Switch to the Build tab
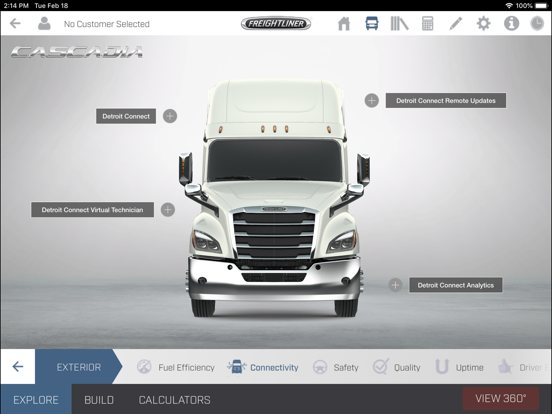 click(x=99, y=400)
